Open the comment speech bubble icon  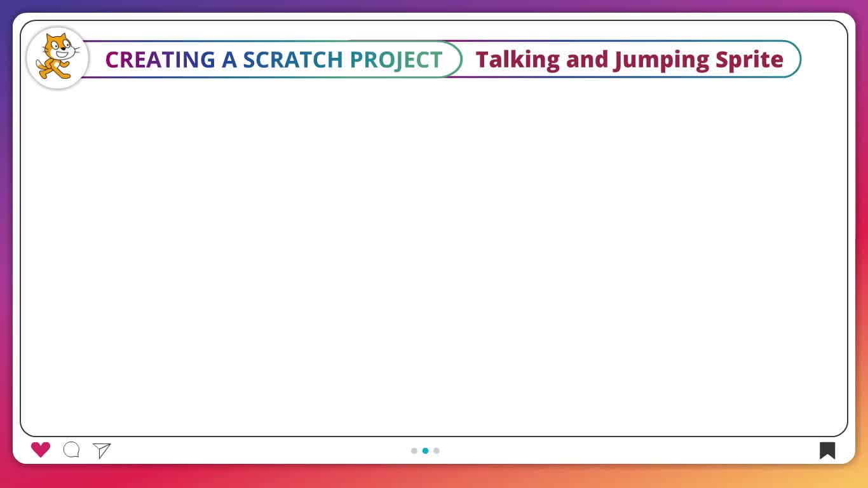(71, 450)
